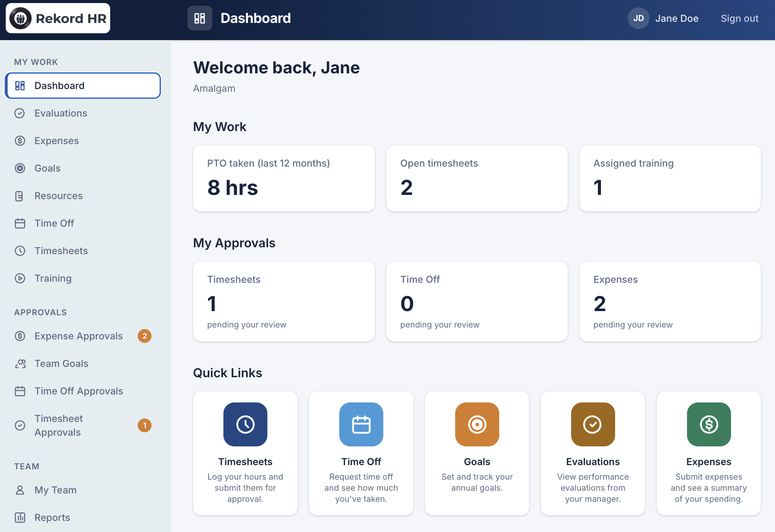Viewport: 775px width, 532px height.
Task: Open Time Off pending review card
Action: (x=477, y=301)
